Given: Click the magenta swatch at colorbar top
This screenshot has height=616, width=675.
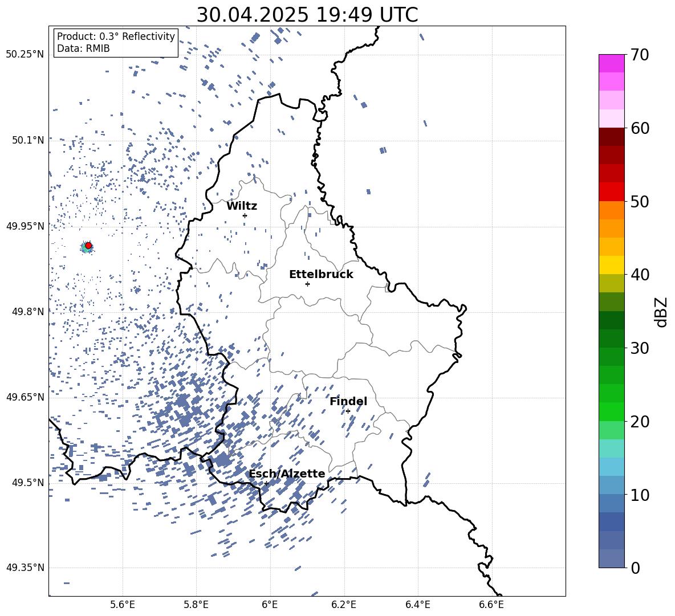Looking at the screenshot, I should [x=612, y=63].
